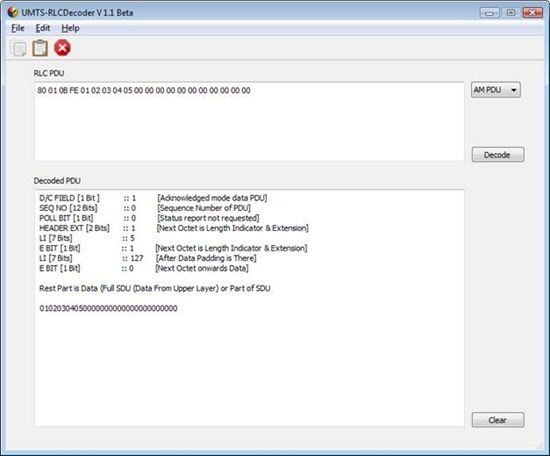The height and width of the screenshot is (456, 550).
Task: Minimize the UMTS-RLCDecoder window
Action: [x=490, y=13]
